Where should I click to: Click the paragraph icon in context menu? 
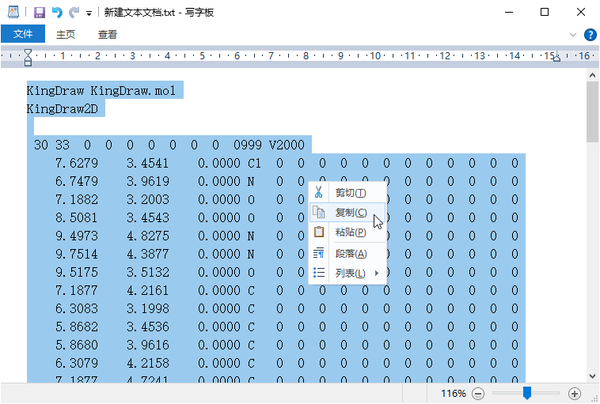click(x=318, y=253)
